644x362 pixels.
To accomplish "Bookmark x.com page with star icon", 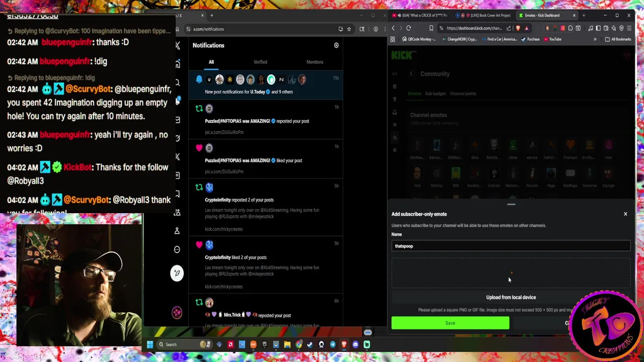I will click(x=349, y=29).
